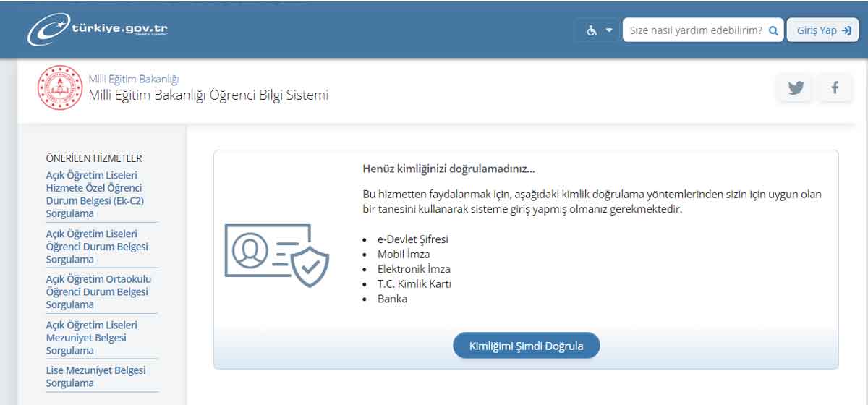Open Açık Öğretim Liseleri Mezuniyet Belgesi Sorgulama
Screen dimensions: 868x405
[91, 338]
